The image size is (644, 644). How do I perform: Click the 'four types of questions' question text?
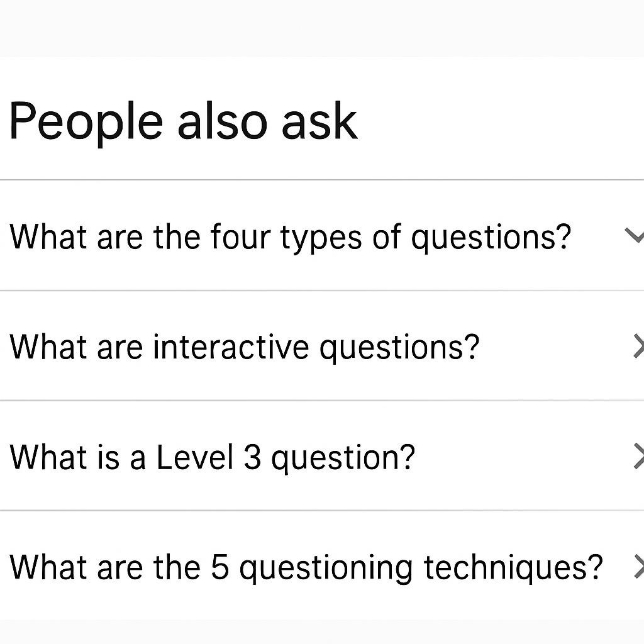pyautogui.click(x=290, y=236)
